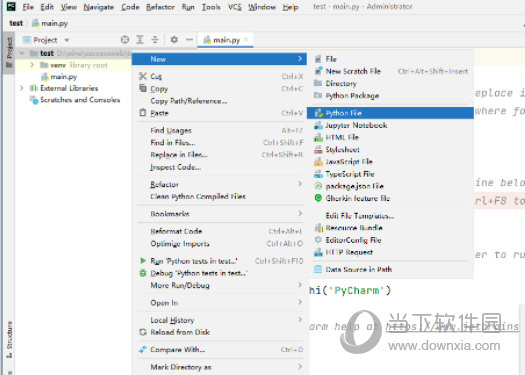525x375 pixels.
Task: Choose Clean Python Compiled Files
Action: point(220,196)
